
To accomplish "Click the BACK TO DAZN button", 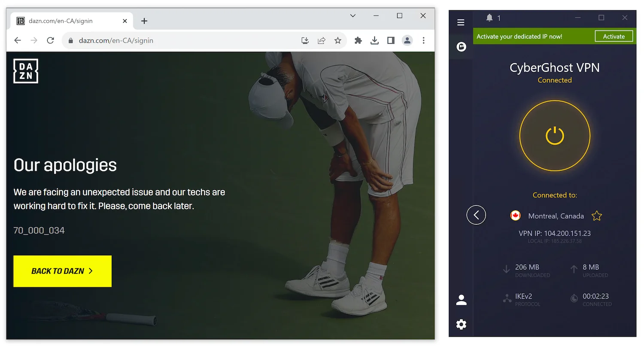I will tap(62, 271).
